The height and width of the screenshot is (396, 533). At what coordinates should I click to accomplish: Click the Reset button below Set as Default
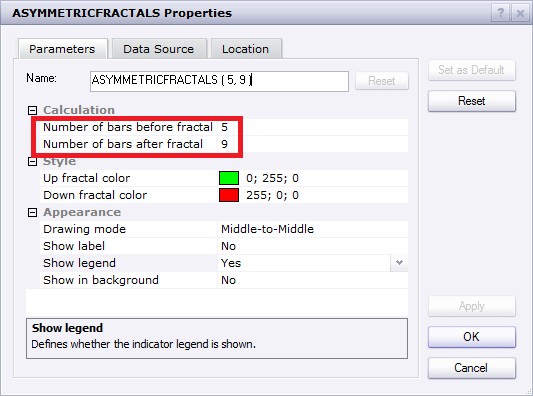(472, 101)
